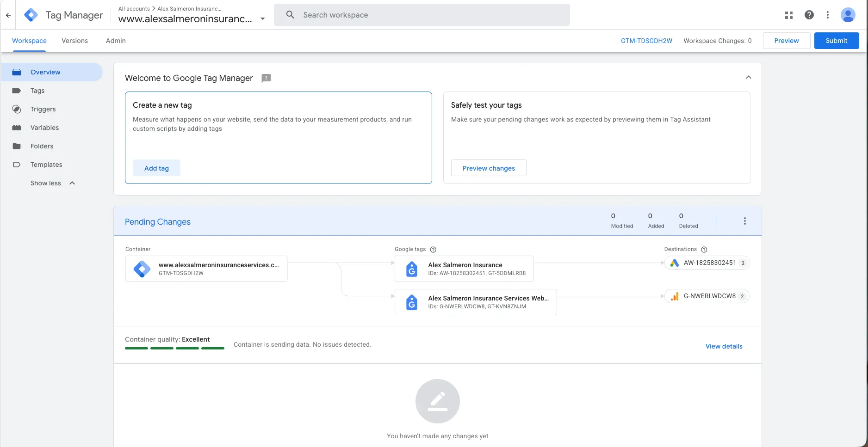Screen dimensions: 868x447
Task: Click the feedback icon beside Welcome heading
Action: pos(266,78)
